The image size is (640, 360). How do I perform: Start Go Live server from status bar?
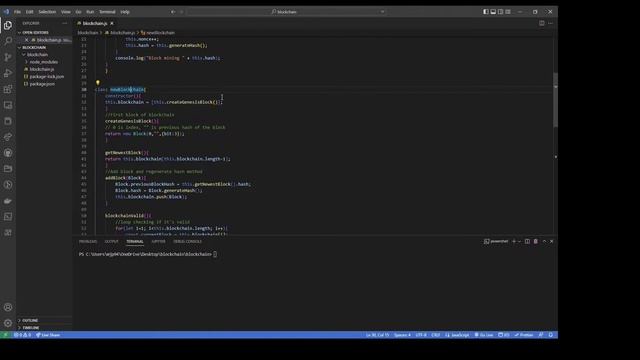pyautogui.click(x=484, y=335)
